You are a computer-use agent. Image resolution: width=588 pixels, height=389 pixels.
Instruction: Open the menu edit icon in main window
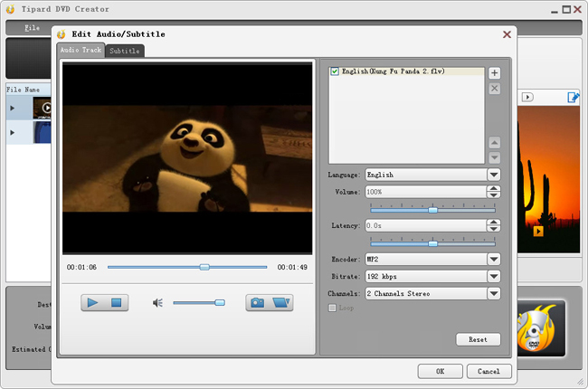(x=573, y=97)
